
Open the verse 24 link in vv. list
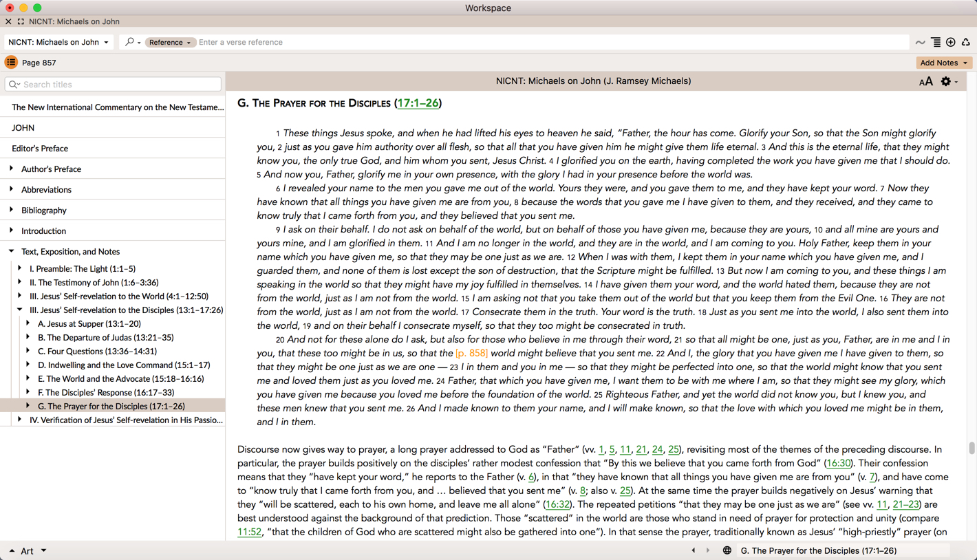coord(657,449)
